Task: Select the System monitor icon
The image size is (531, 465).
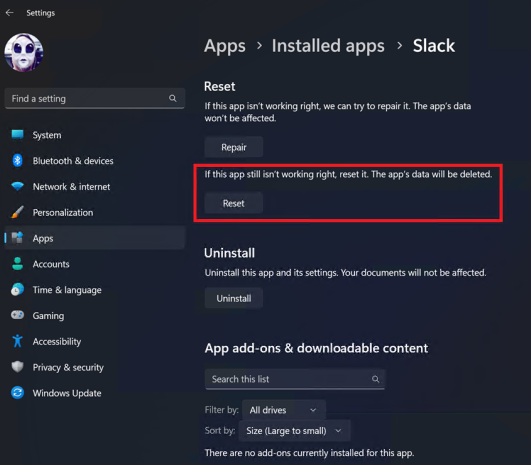Action: pos(17,135)
